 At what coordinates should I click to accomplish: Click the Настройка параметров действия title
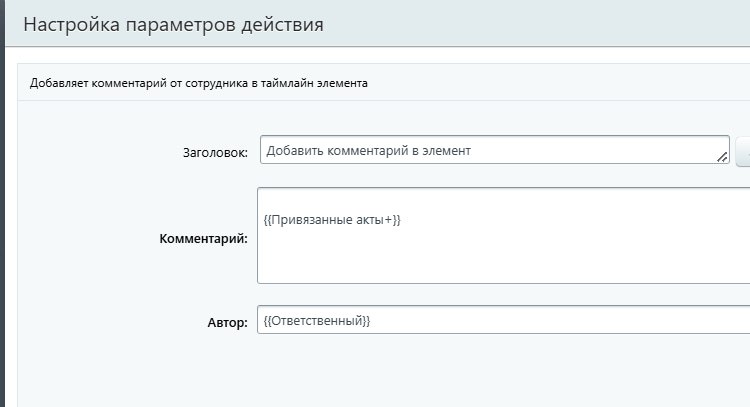click(x=173, y=23)
